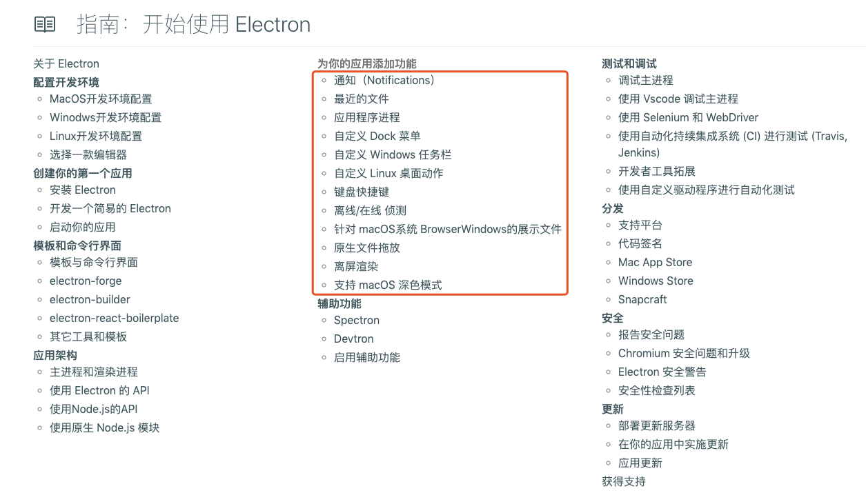Viewport: 866px width, 504px height.
Task: Open 主进程和渲染进程 article
Action: [x=94, y=372]
